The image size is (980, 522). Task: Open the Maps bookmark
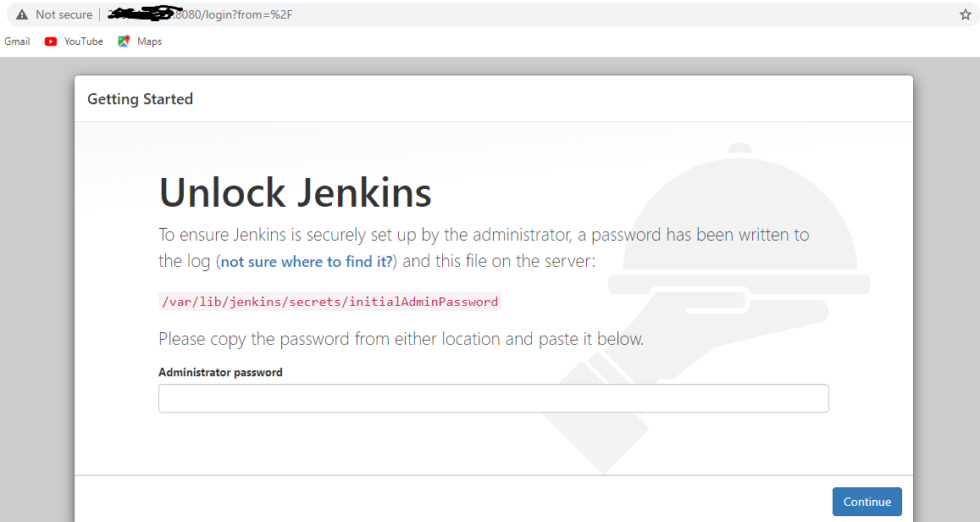[x=140, y=42]
